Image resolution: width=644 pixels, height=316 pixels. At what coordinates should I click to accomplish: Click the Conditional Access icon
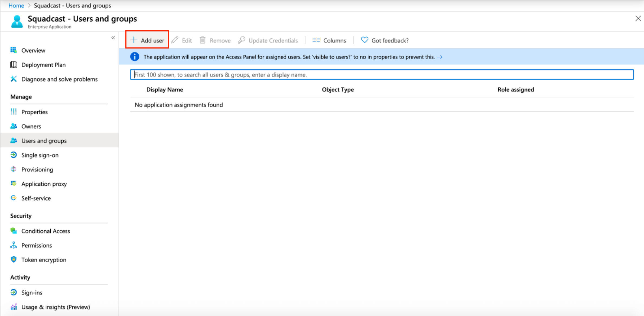pos(14,231)
